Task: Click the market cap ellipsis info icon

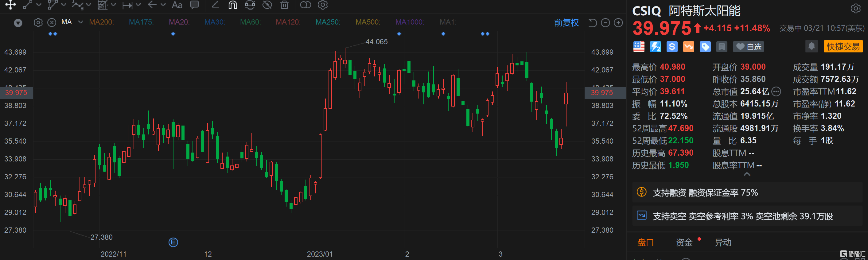Action: [776, 91]
